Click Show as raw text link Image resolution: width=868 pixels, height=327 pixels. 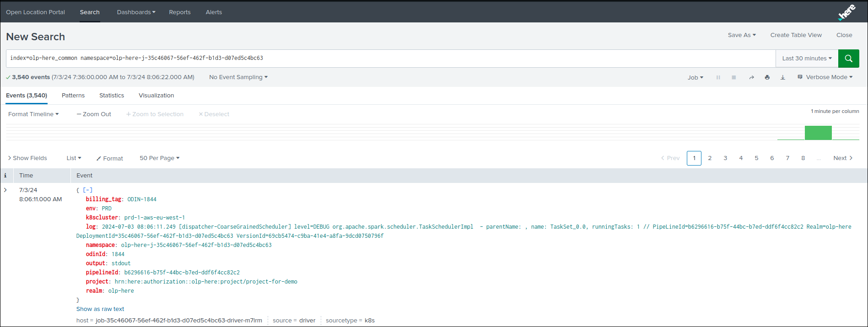click(100, 309)
